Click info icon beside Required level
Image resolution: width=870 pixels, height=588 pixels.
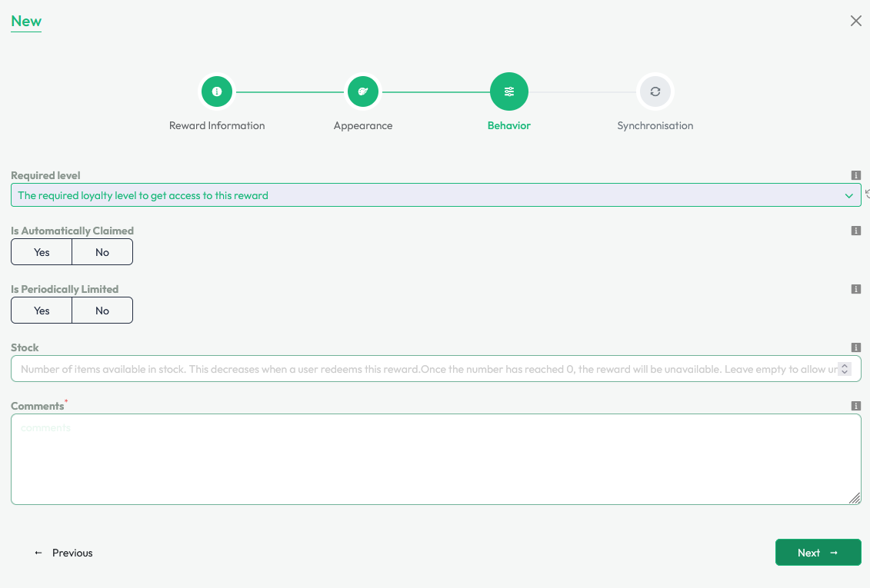(855, 175)
